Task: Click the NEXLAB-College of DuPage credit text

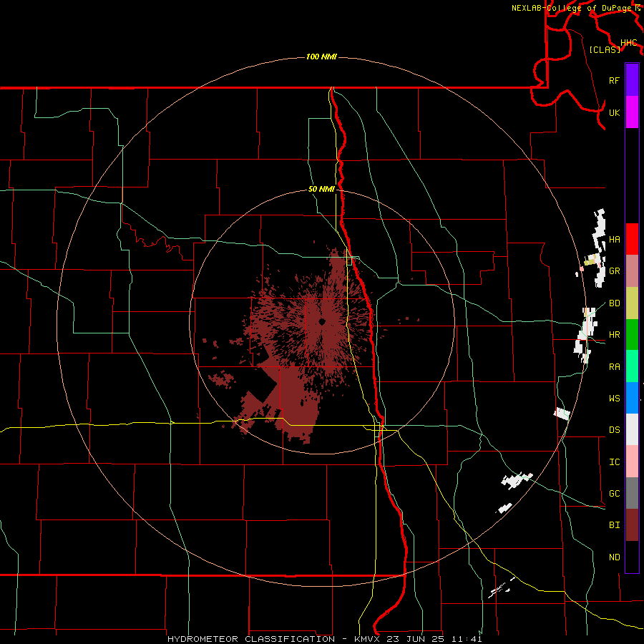Action: coord(571,8)
